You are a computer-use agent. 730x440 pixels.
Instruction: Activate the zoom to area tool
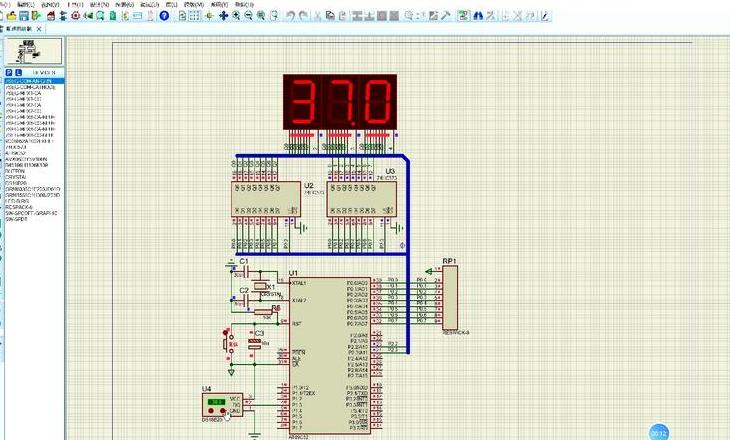click(274, 16)
